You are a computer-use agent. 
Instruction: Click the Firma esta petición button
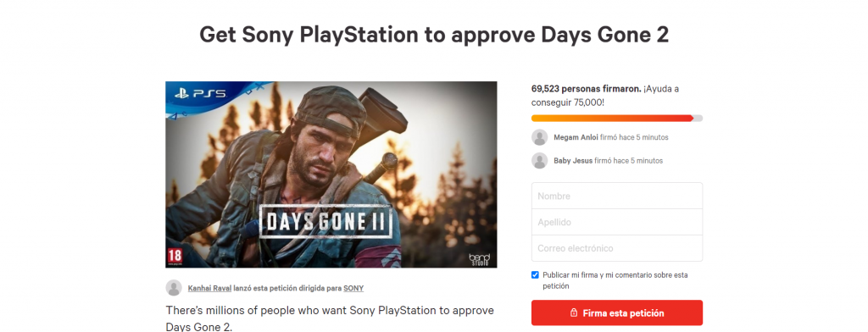(x=617, y=313)
